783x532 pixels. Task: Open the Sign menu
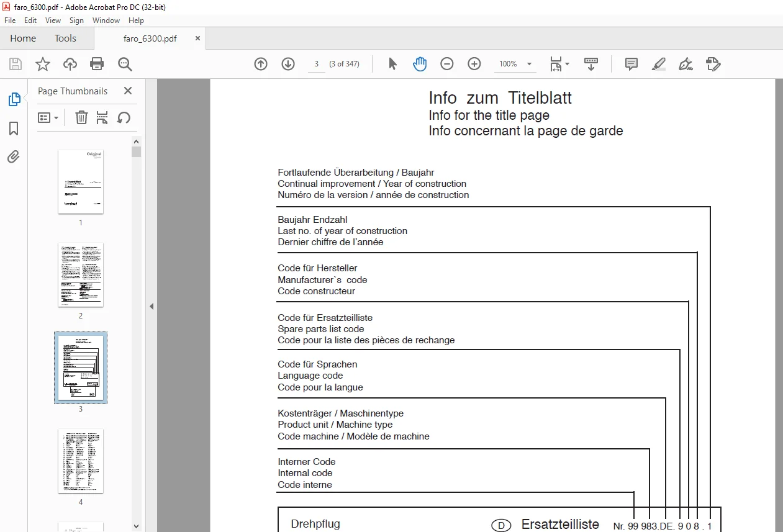click(76, 20)
